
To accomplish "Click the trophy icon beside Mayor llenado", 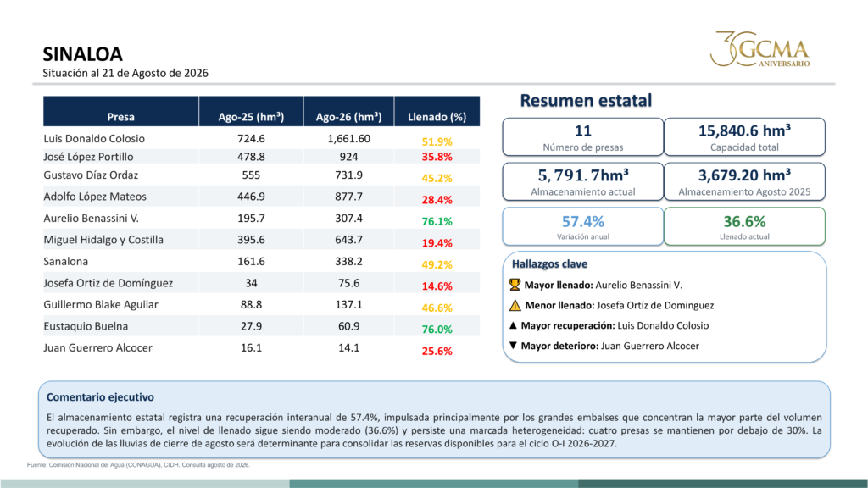I will pyautogui.click(x=515, y=285).
